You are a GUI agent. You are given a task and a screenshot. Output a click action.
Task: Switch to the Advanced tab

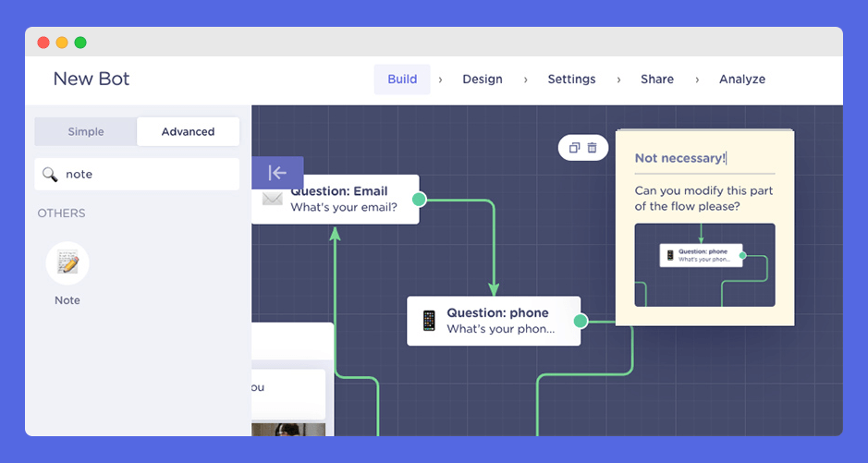click(x=189, y=131)
